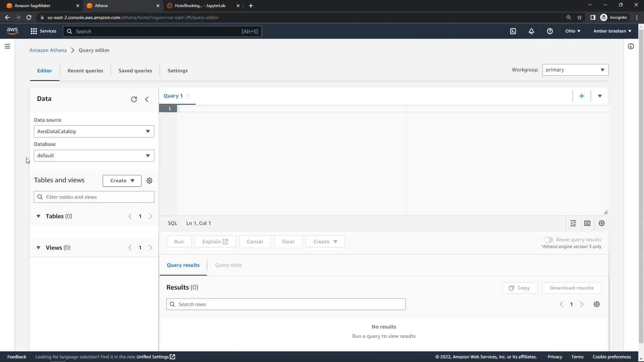
Task: Click the Amazon Athena breadcrumb link
Action: [x=48, y=50]
